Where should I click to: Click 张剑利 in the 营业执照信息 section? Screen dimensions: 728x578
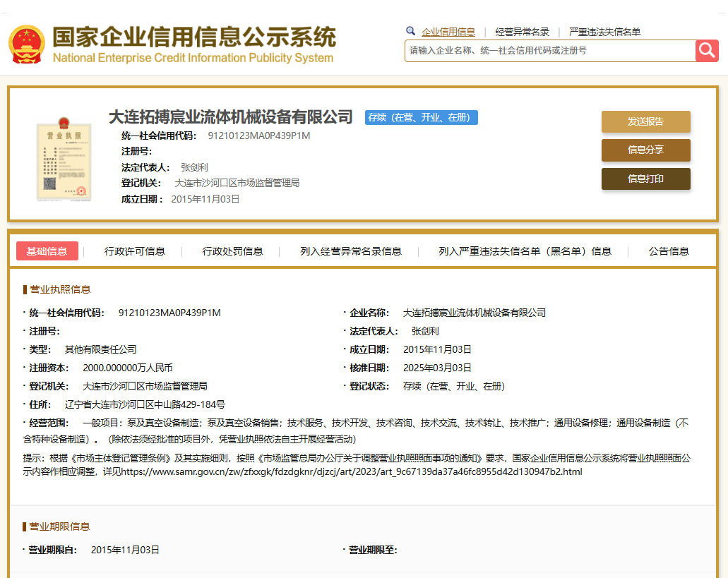pyautogui.click(x=425, y=331)
